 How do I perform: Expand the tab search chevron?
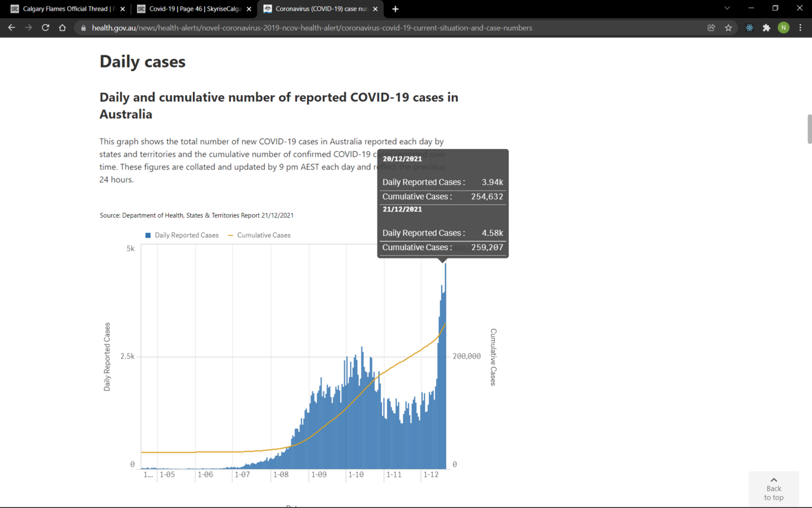tap(727, 8)
